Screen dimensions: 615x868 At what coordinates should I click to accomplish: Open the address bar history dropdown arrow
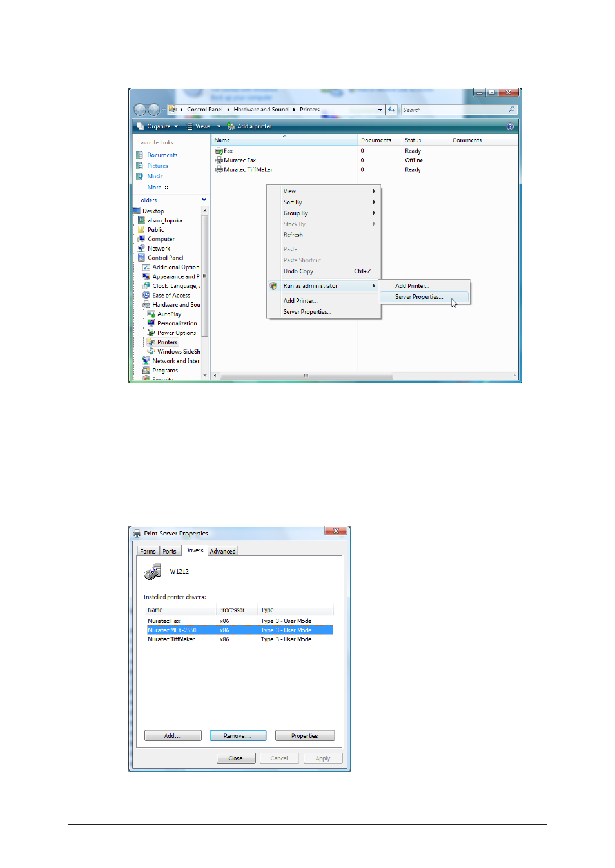380,110
